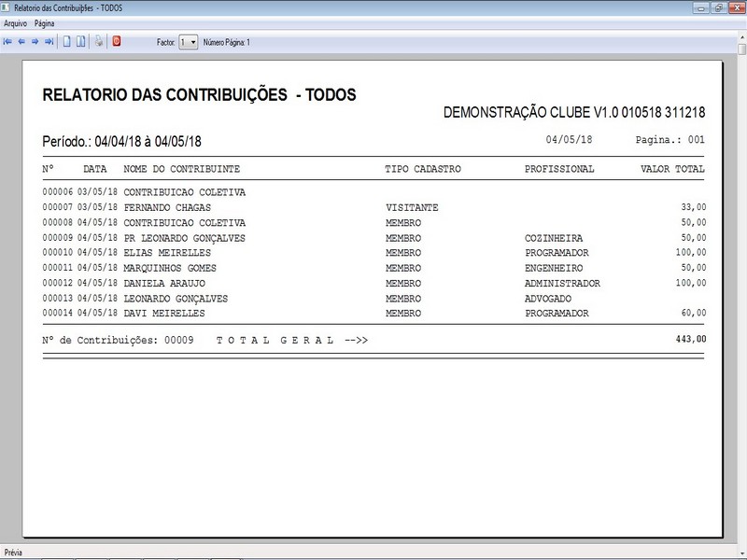Select PR LEONARDO GONÇALVES name
Viewport: 747px width, 560px height.
coord(184,238)
